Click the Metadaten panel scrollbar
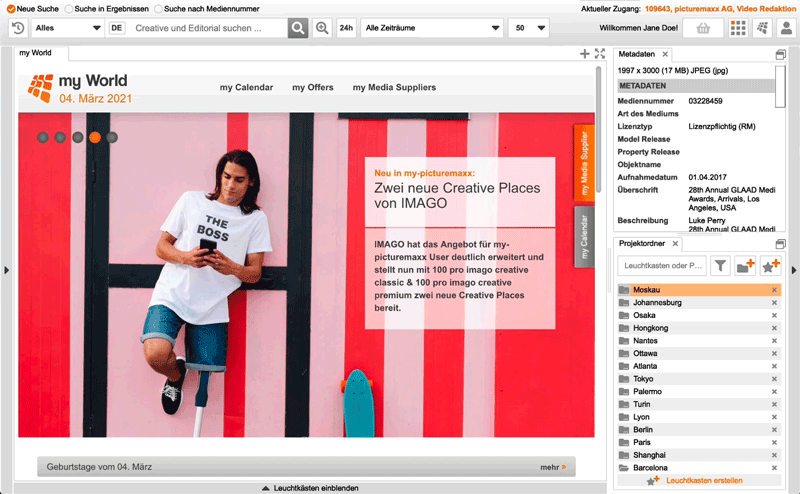800x494 pixels. click(x=780, y=87)
